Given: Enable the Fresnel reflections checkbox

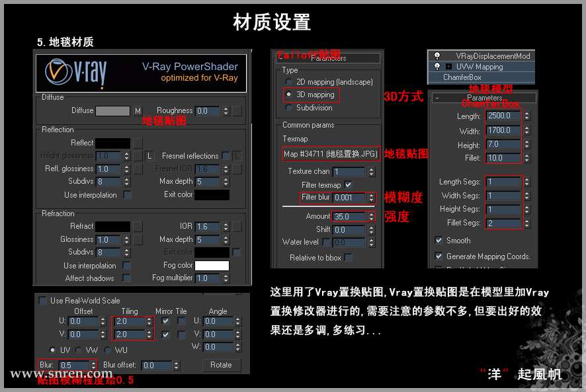Looking at the screenshot, I should [226, 155].
